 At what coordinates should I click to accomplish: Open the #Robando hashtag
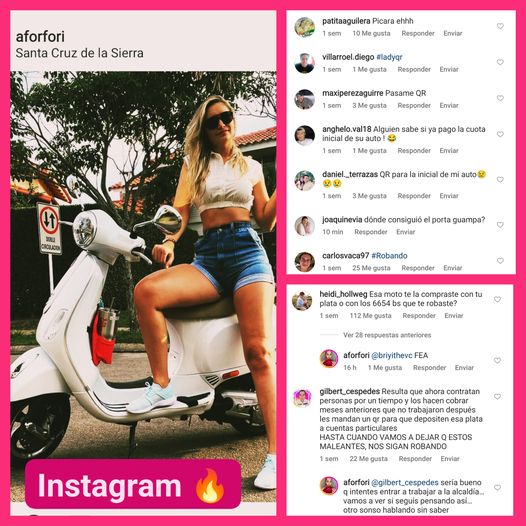coord(389,256)
